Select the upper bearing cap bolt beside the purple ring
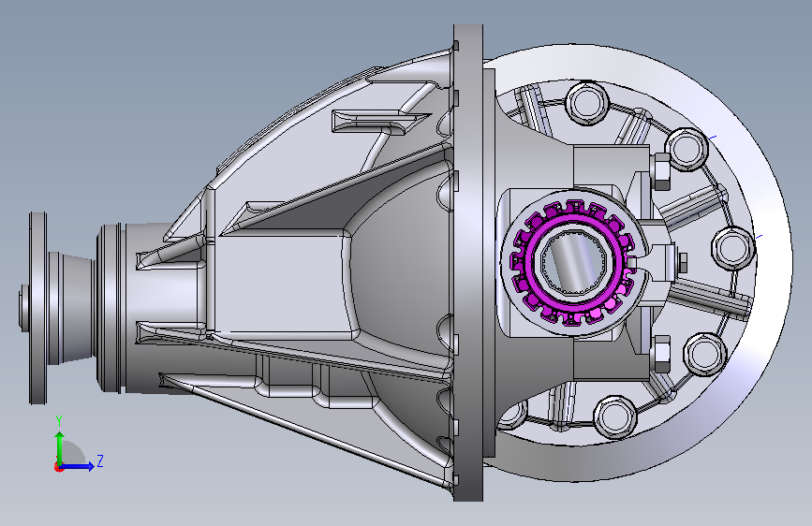812x526 pixels. (x=661, y=171)
